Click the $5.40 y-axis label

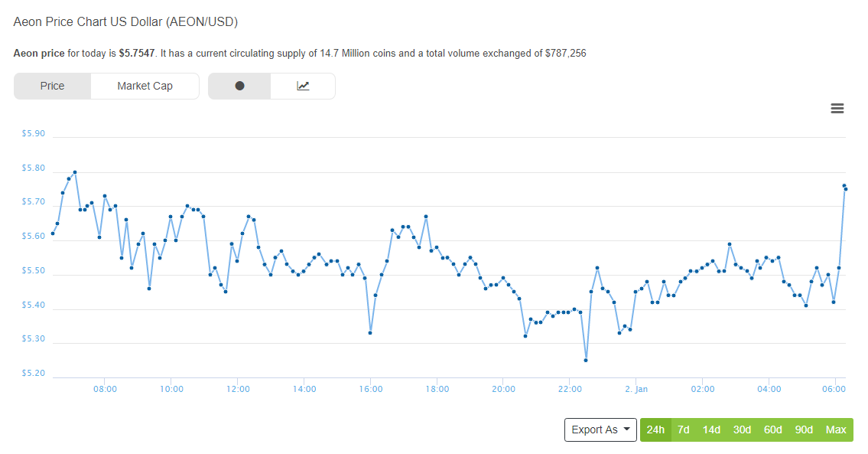point(33,305)
